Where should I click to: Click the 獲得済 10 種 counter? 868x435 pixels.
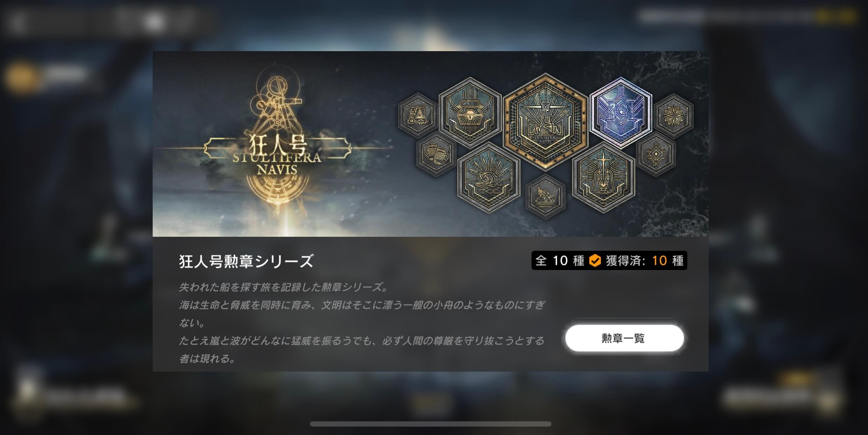(645, 261)
